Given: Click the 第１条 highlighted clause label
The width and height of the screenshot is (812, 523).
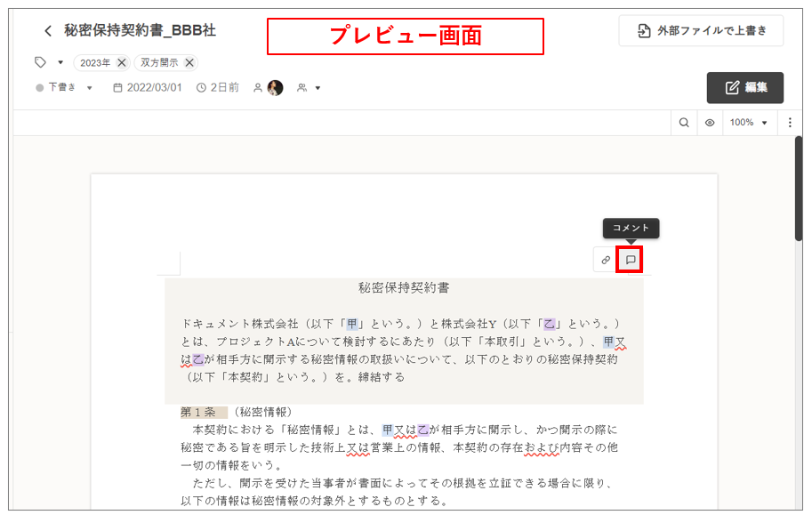Looking at the screenshot, I should pyautogui.click(x=197, y=412).
